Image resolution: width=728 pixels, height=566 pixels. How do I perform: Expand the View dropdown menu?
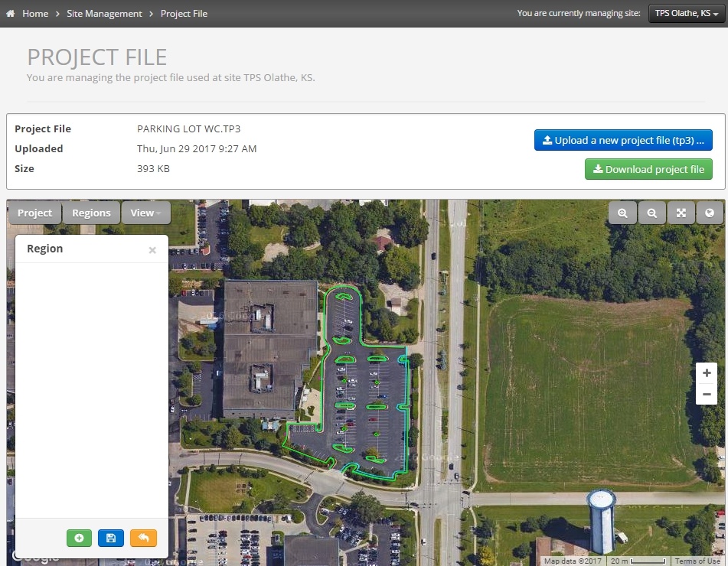tap(145, 213)
